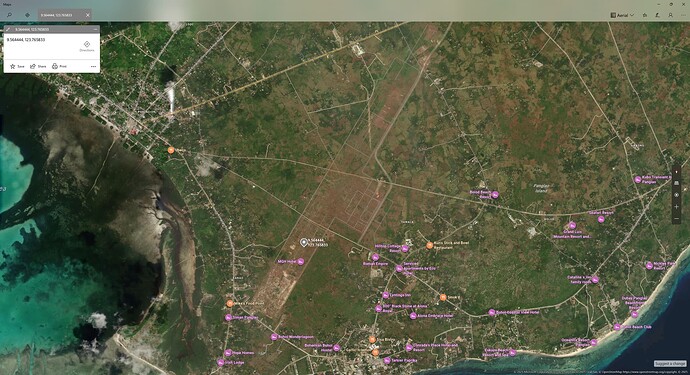Zoom in with the plus control
The width and height of the screenshot is (690, 375).
676,206
